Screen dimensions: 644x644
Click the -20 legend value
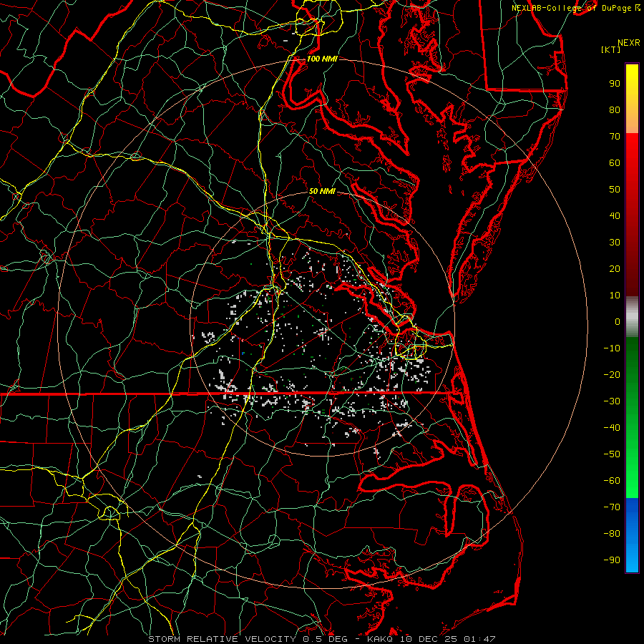click(x=612, y=374)
